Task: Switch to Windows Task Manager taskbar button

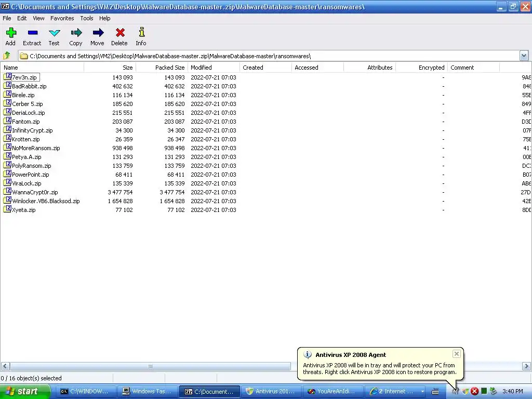Action: 147,391
